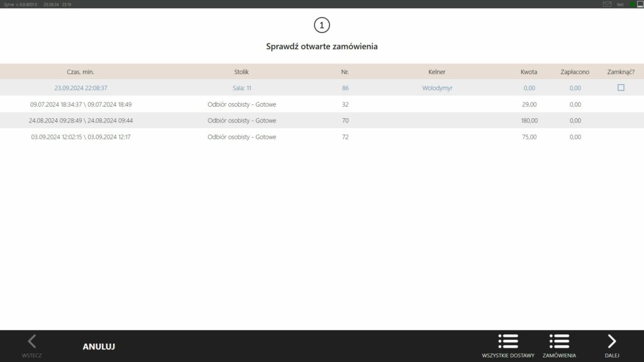Open the Zamówienia list icon
The image size is (644, 362).
click(x=559, y=342)
